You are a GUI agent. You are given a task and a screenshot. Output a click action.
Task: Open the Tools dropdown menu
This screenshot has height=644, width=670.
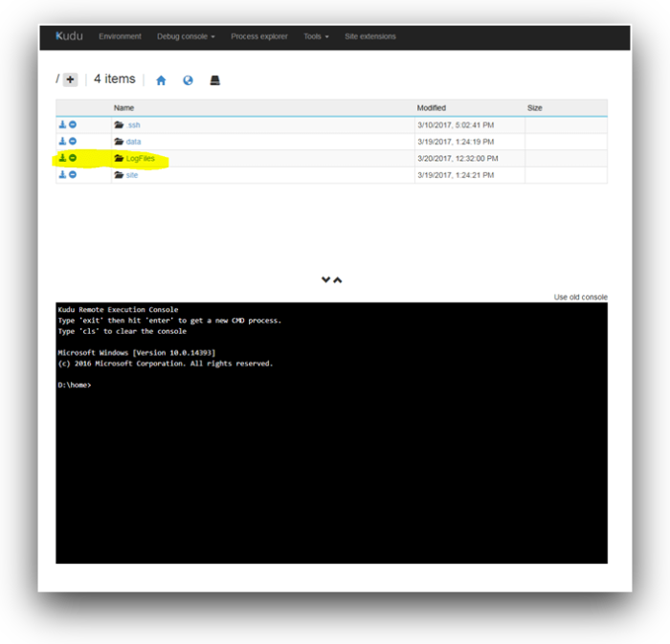[316, 36]
